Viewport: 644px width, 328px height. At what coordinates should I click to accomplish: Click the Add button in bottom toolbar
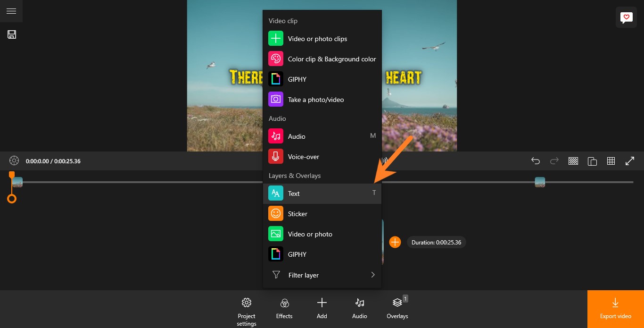pos(322,309)
